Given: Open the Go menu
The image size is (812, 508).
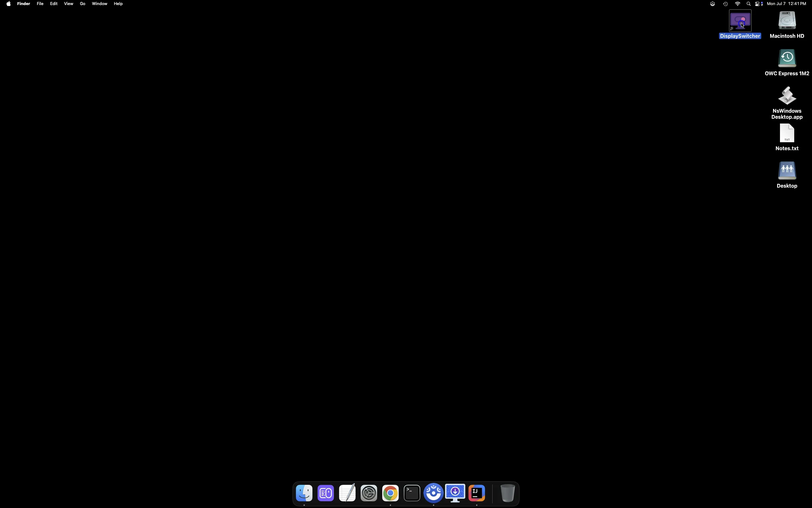Looking at the screenshot, I should 83,4.
